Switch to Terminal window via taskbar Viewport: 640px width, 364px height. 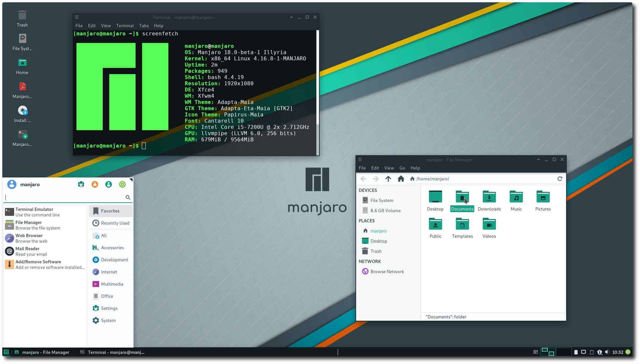coord(112,352)
